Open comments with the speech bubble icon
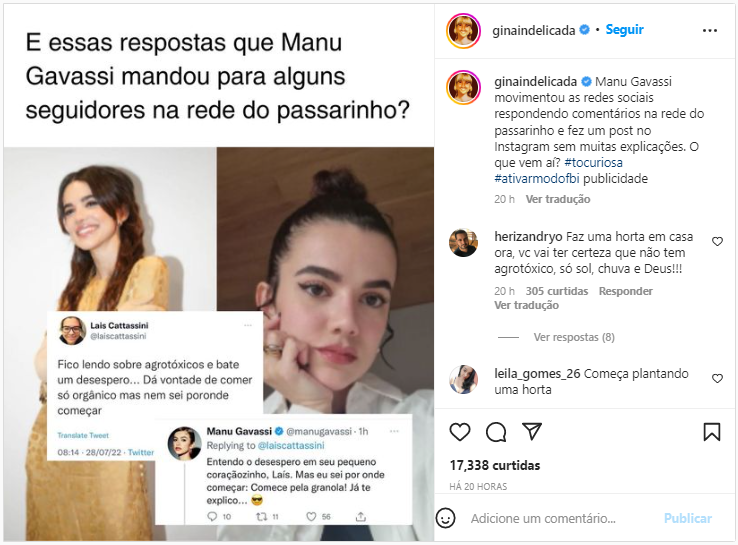This screenshot has width=738, height=545. point(496,432)
